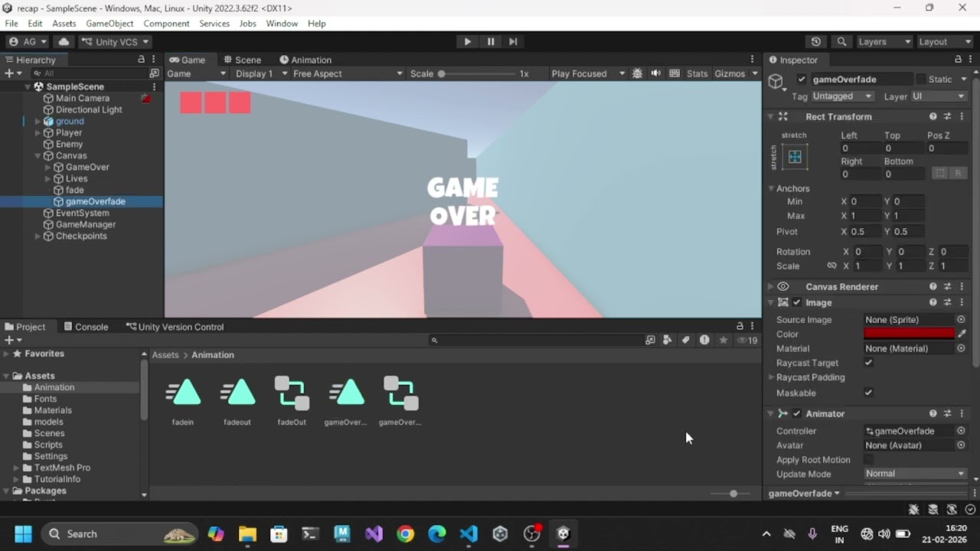Disable the Raycast Target checkbox
This screenshot has width=980, height=551.
[868, 363]
